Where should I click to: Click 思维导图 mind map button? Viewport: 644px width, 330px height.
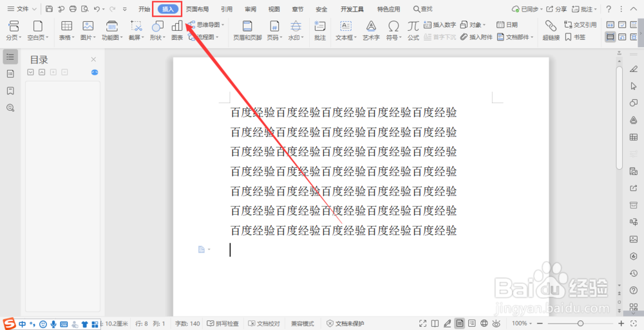pyautogui.click(x=207, y=24)
